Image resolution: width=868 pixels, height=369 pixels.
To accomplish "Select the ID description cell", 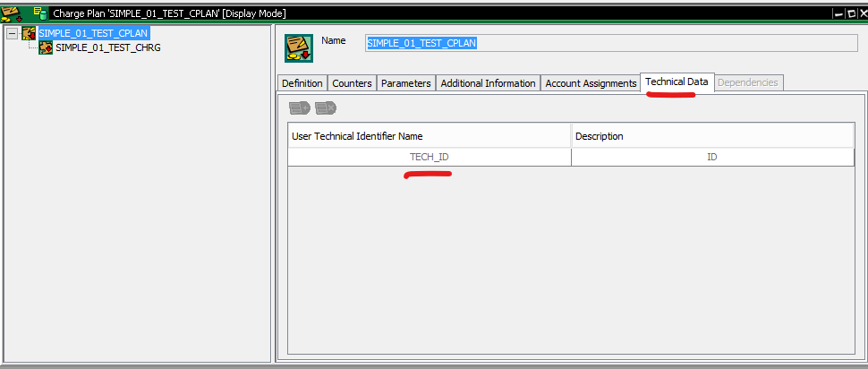I will click(713, 158).
